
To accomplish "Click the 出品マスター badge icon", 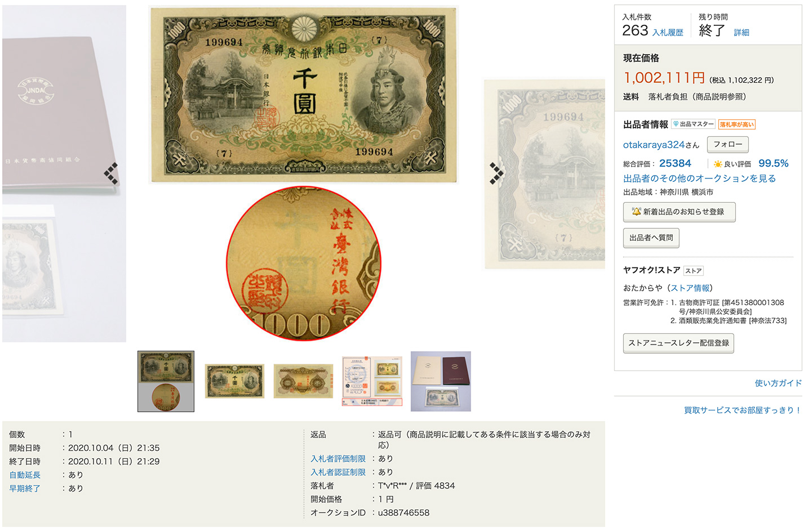I will click(676, 124).
